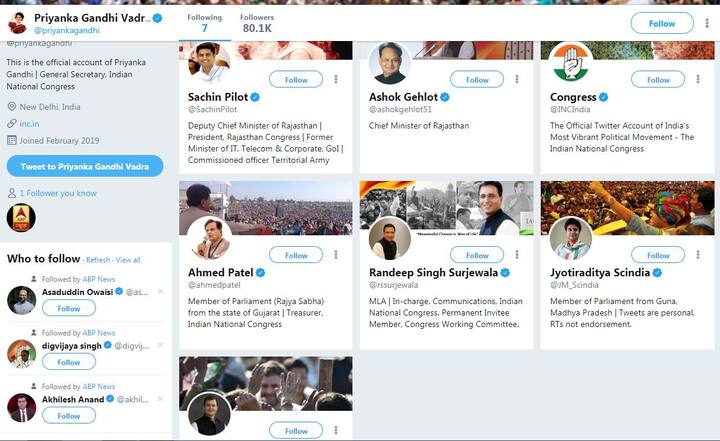Open the Followers tab showing 80.1K
The height and width of the screenshot is (441, 720).
pos(257,23)
